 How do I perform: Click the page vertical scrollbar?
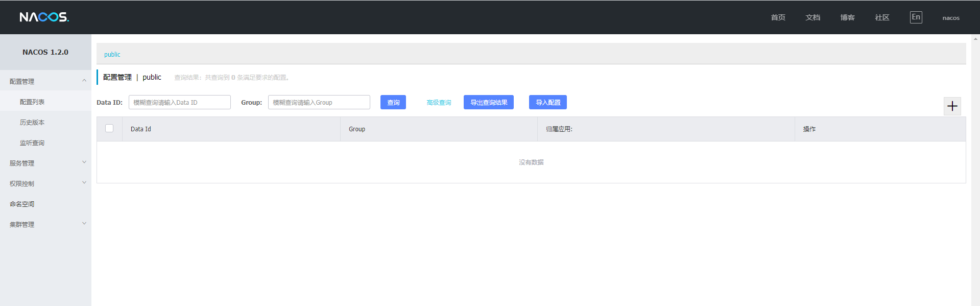tap(975, 170)
